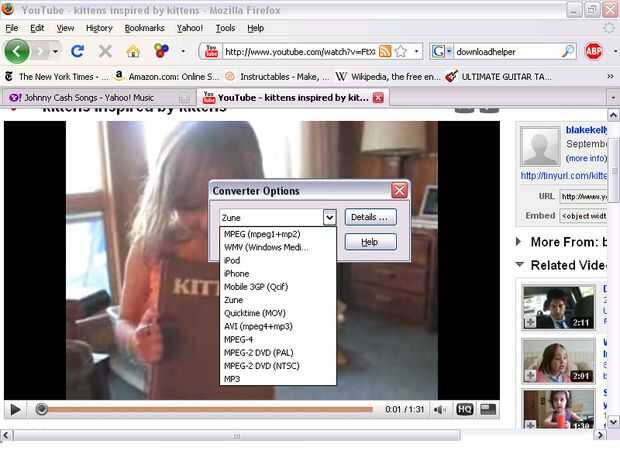Toggle the Zune format combo box arrow
This screenshot has width=620, height=465.
click(329, 217)
